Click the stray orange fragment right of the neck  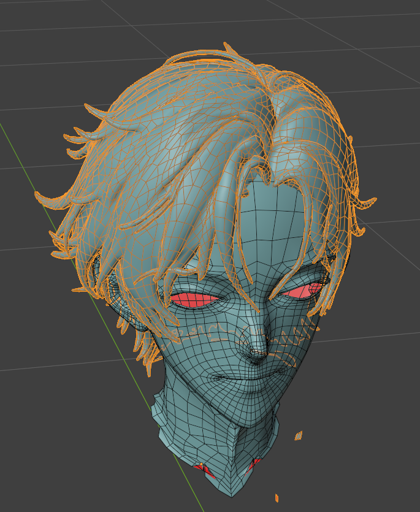pyautogui.click(x=299, y=436)
